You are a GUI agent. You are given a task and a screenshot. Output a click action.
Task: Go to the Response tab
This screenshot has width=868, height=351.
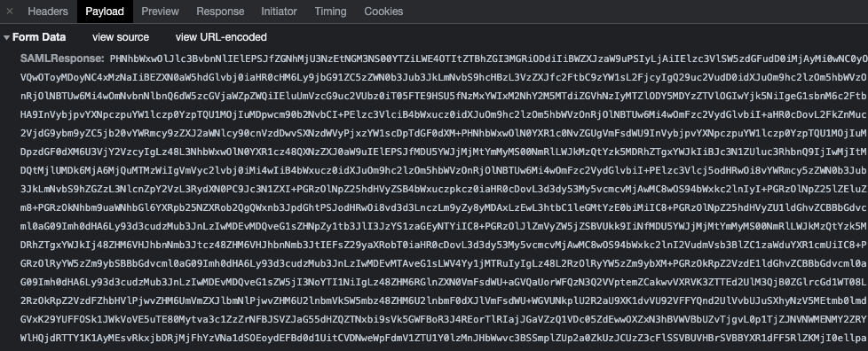tap(220, 11)
